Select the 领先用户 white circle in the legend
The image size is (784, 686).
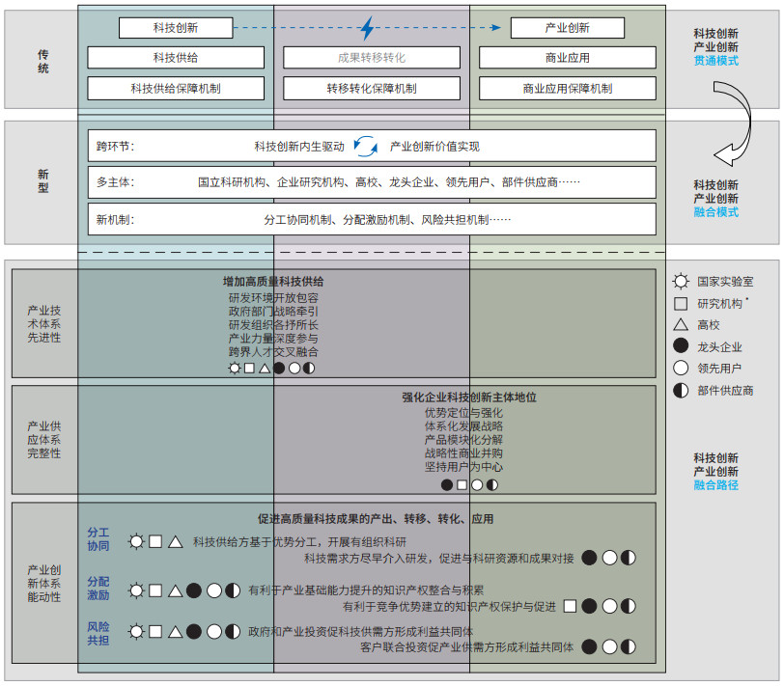(x=681, y=369)
